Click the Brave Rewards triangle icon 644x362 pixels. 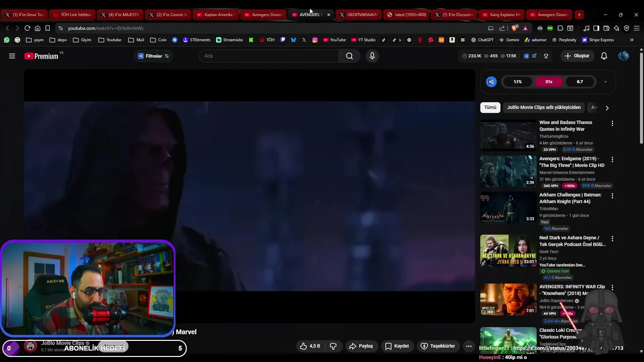pos(525,29)
